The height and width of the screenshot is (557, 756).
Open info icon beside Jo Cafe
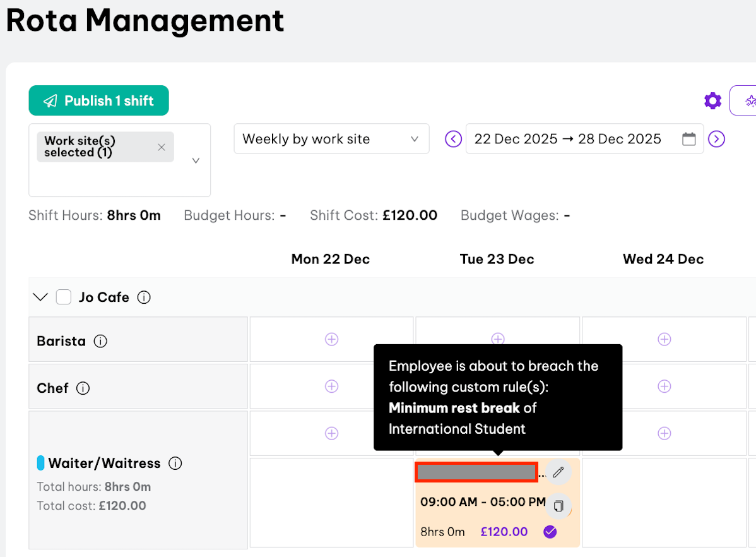pyautogui.click(x=144, y=297)
